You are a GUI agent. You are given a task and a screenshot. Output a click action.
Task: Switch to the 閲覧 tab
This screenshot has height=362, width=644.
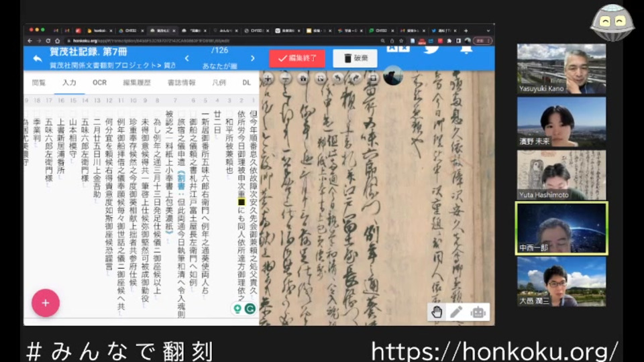[x=39, y=82]
